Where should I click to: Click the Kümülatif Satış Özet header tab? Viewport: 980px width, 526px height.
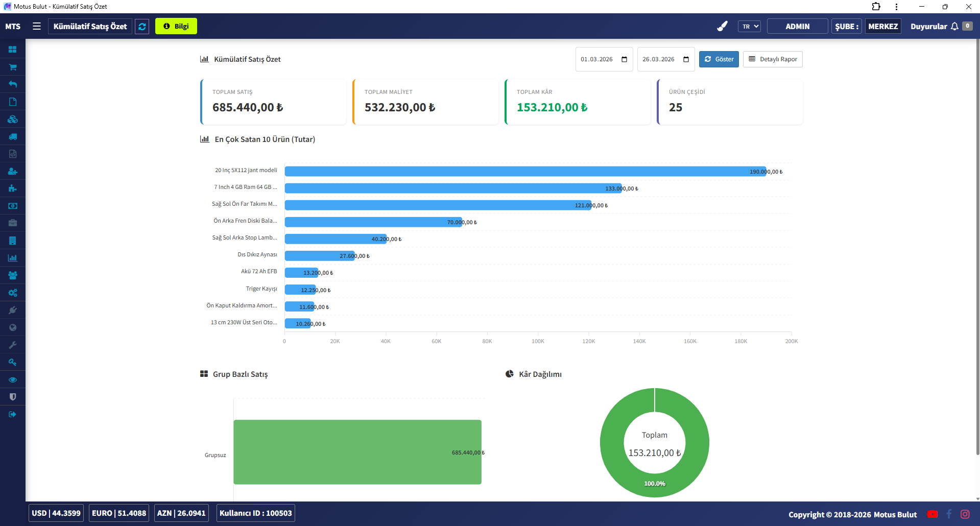(x=90, y=27)
